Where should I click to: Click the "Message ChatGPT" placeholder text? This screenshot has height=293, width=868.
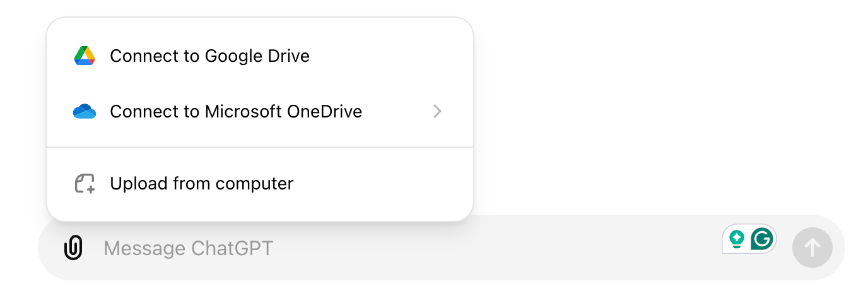[188, 248]
